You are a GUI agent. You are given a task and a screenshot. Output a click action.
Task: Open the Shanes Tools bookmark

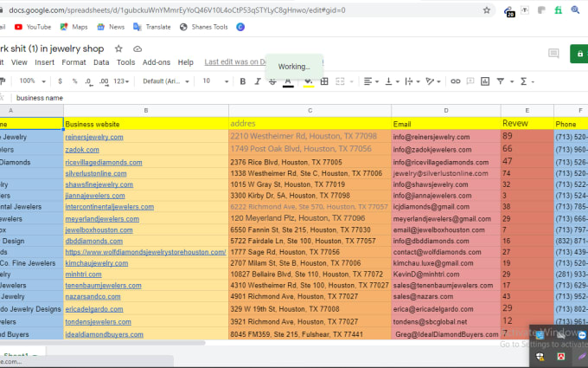pos(203,27)
